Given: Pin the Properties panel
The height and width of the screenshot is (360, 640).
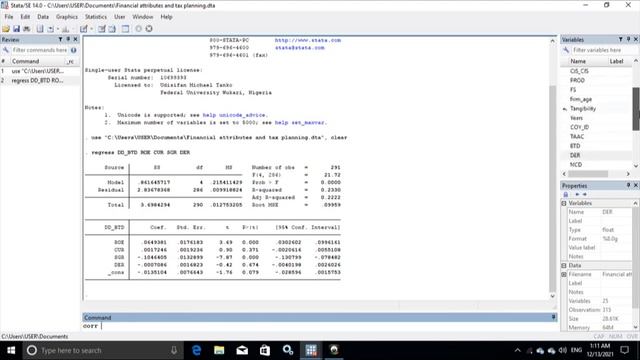Looking at the screenshot, I should (629, 185).
